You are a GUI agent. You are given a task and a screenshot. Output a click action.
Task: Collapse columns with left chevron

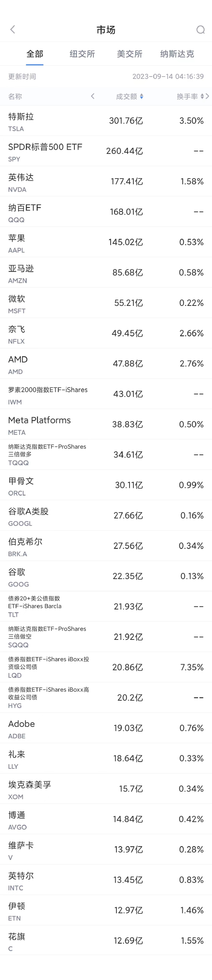[93, 97]
